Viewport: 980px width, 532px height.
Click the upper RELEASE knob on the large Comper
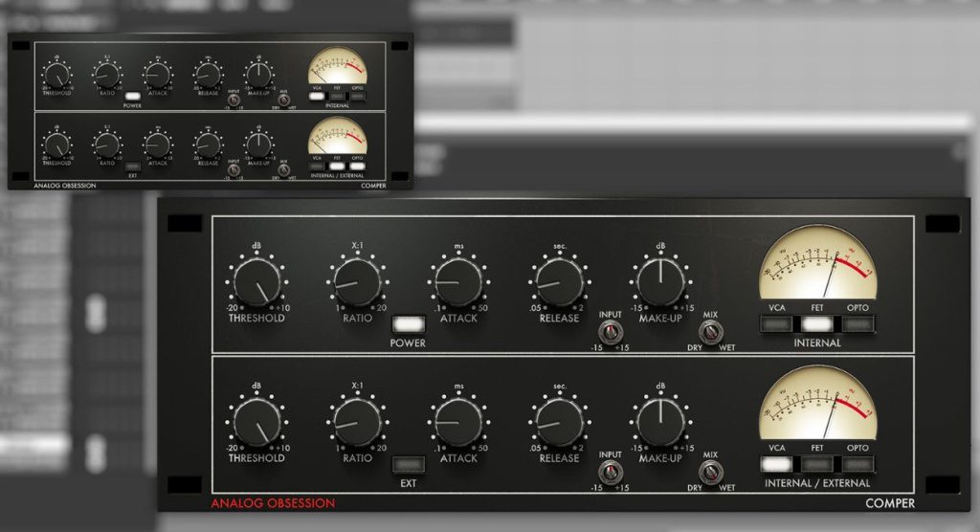point(560,282)
